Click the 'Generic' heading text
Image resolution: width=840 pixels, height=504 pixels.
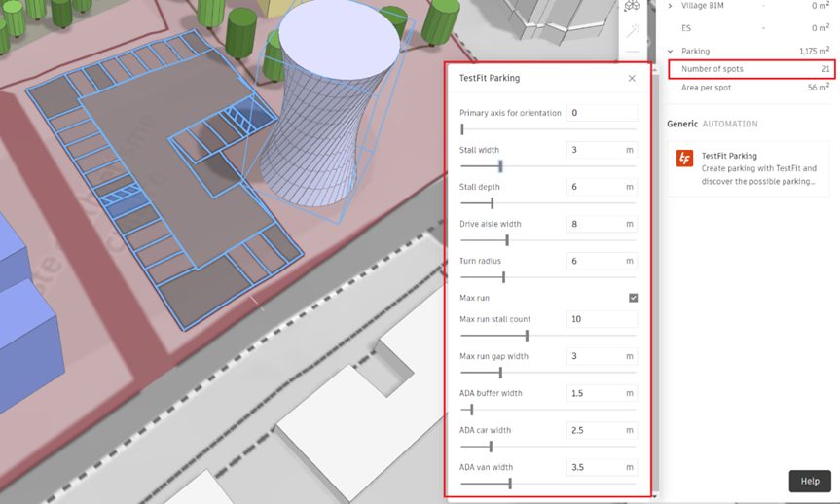[x=682, y=124]
